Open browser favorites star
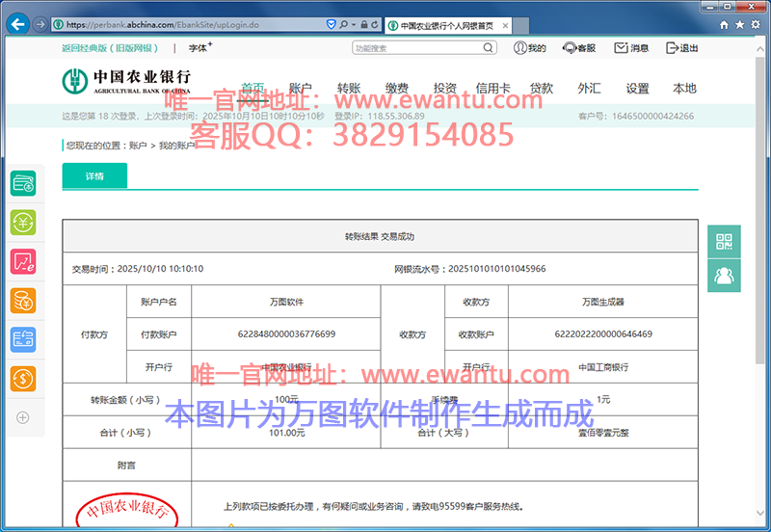 coord(739,25)
